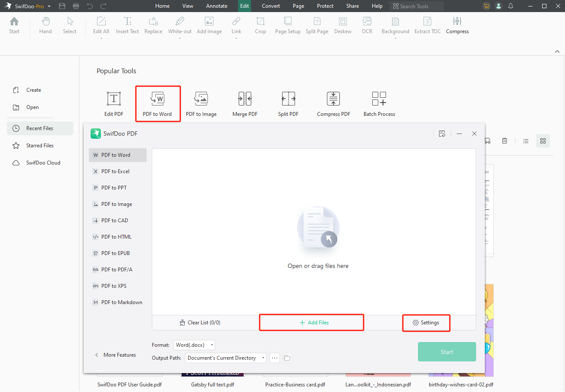Click the Add Files button
Screen dimensions: 565x392
click(x=314, y=323)
